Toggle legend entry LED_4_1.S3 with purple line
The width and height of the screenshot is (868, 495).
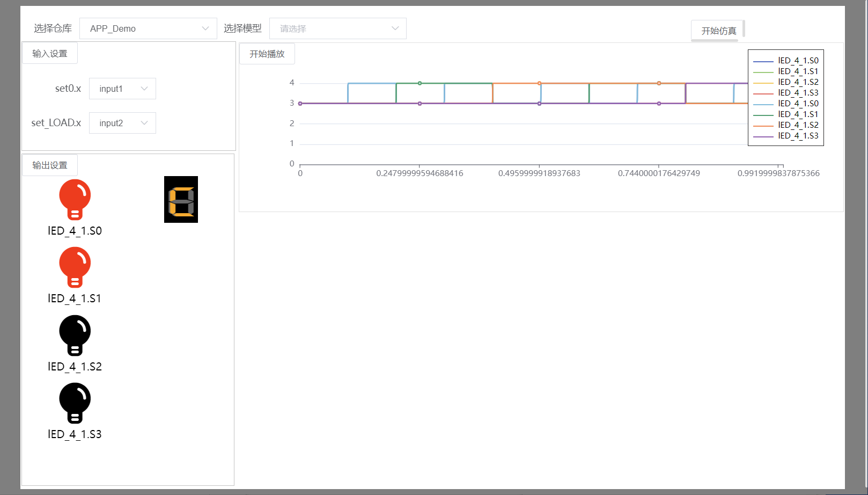786,136
